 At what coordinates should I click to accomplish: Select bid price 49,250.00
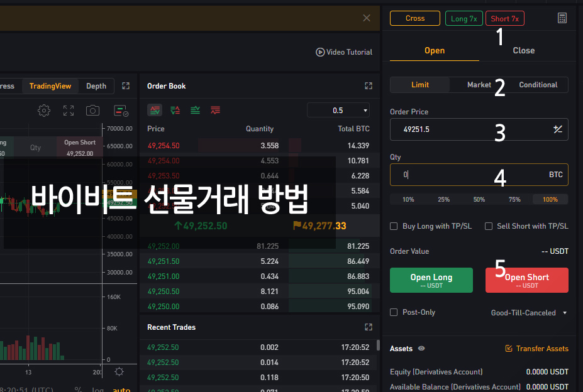coord(164,307)
